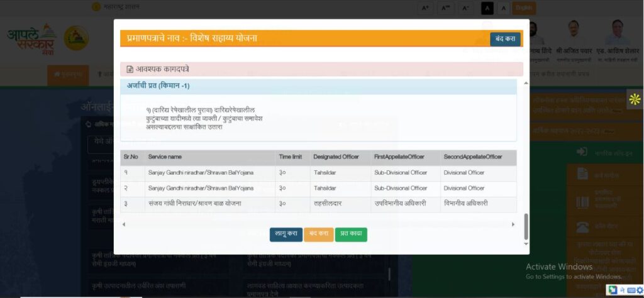The height and width of the screenshot is (298, 644).
Task: Click Sub-Divisional Officer in row १
Action: tap(401, 173)
